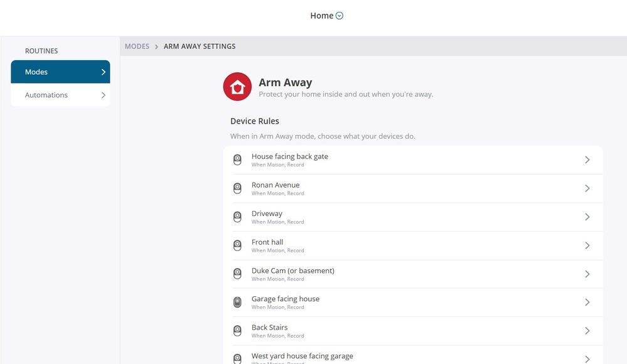Open House facing back gate rule chevron
Image resolution: width=627 pixels, height=364 pixels.
(x=587, y=159)
